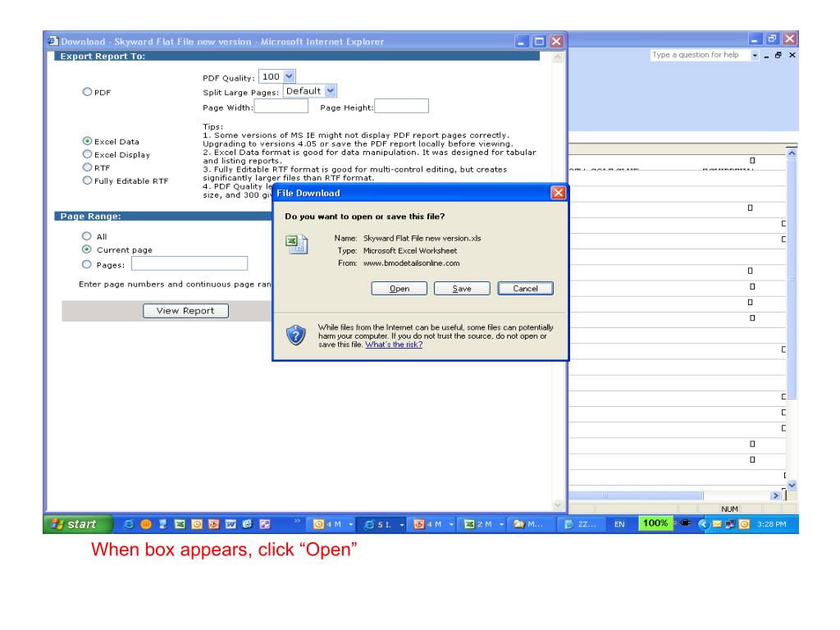Click the IE page scrollbar down arrow
The image size is (840, 630).
pos(558,504)
